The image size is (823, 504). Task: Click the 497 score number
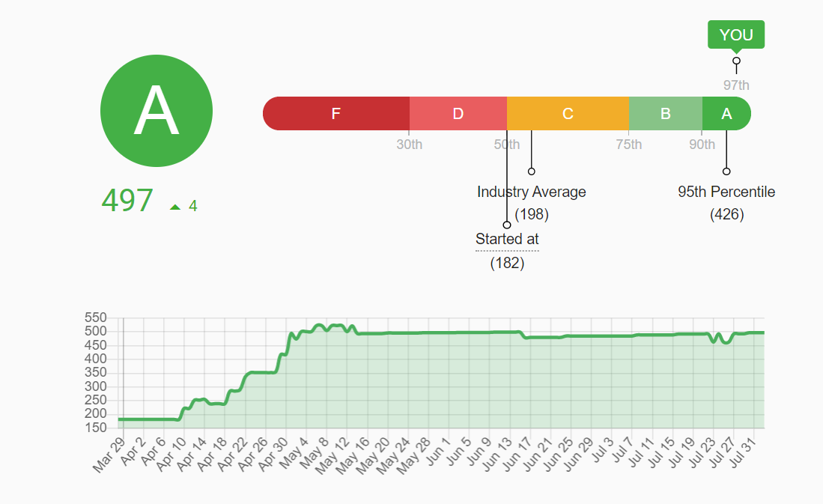pos(127,201)
